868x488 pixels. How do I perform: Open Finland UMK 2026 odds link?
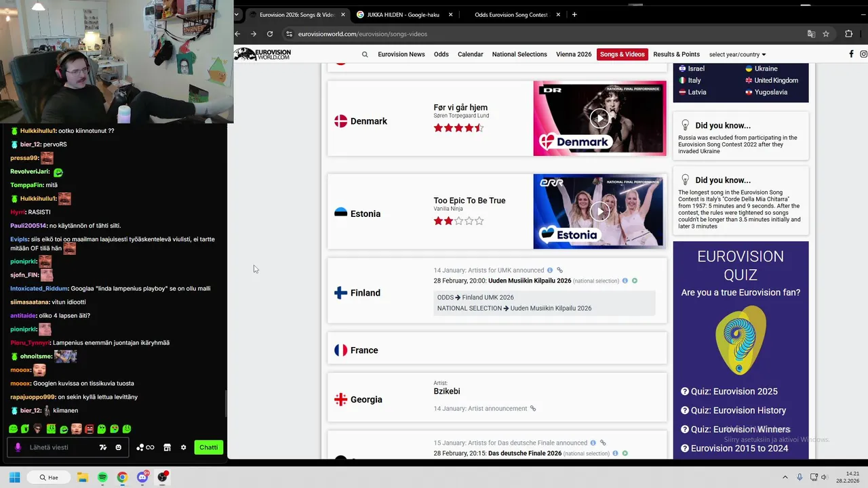point(488,298)
